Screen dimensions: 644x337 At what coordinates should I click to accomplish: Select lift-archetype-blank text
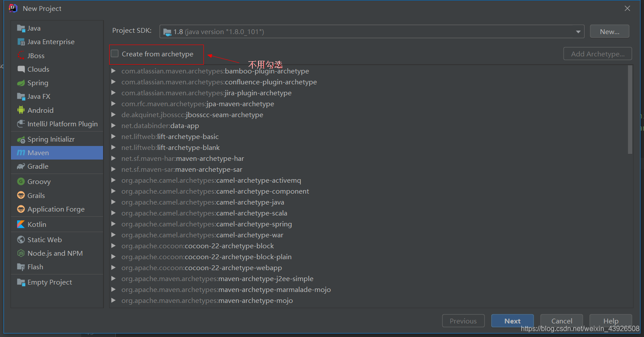(189, 147)
